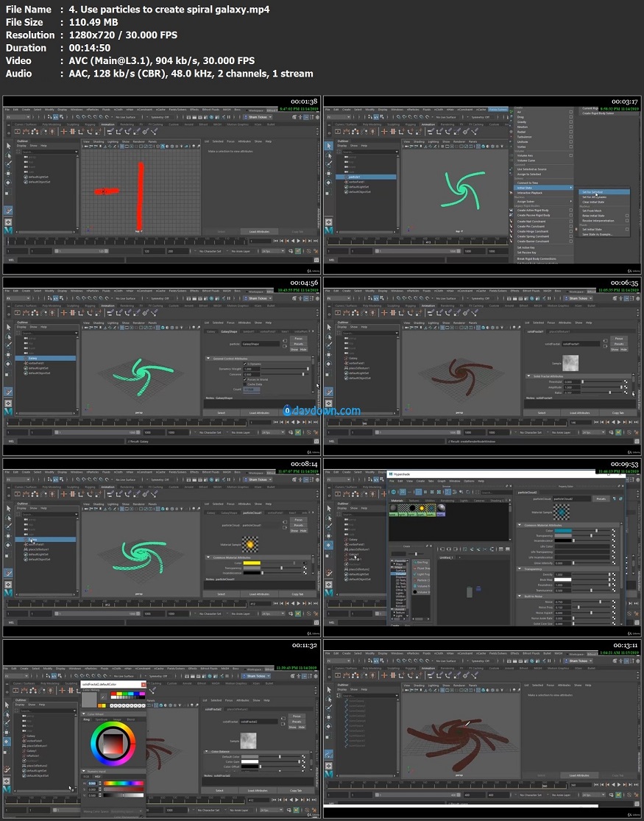Open GalaxyShape tab in 00:04:56 Attribute Editor
The height and width of the screenshot is (821, 644).
(x=230, y=331)
